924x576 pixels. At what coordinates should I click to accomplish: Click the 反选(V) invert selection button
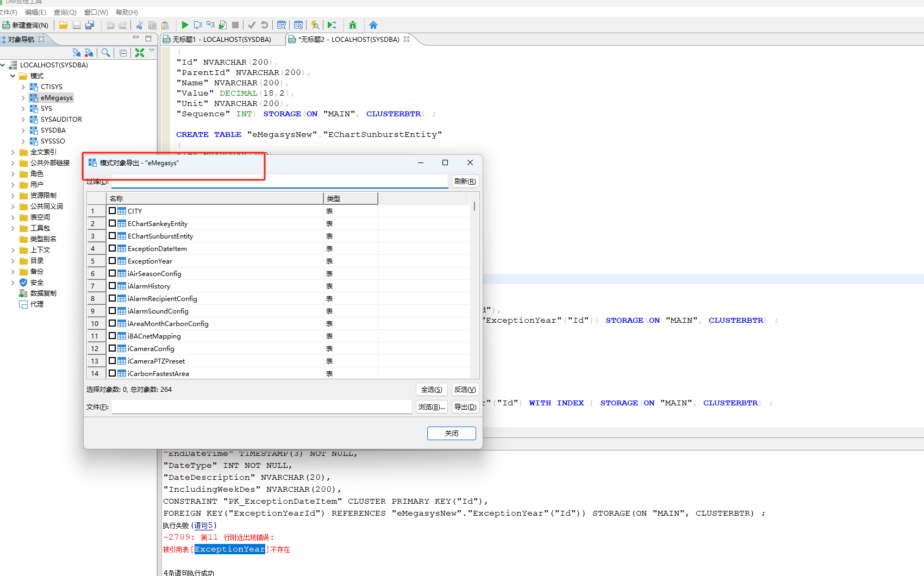(465, 390)
